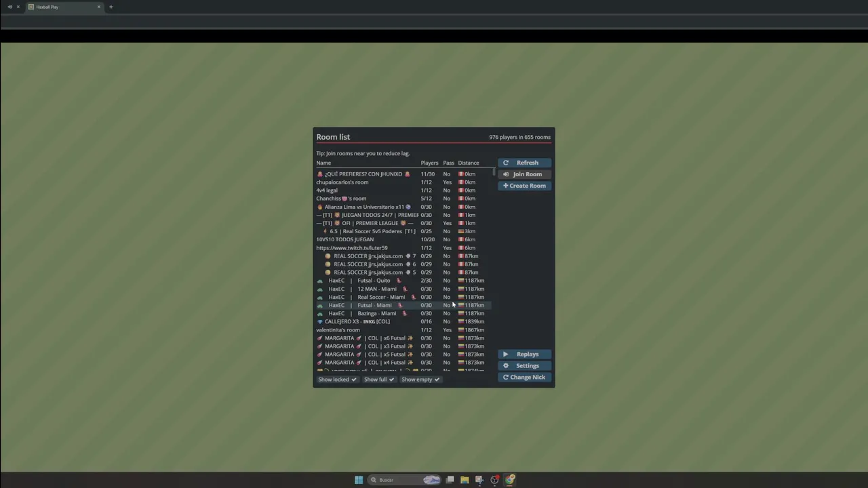Open Snipping Tool on the taskbar
868x488 pixels.
click(479, 480)
